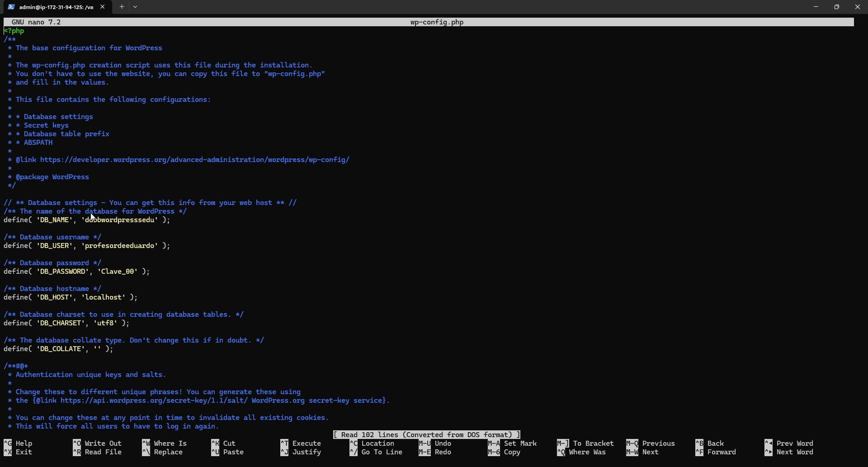Click the ^R Read File shortcut label
The height and width of the screenshot is (467, 868).
click(x=97, y=452)
